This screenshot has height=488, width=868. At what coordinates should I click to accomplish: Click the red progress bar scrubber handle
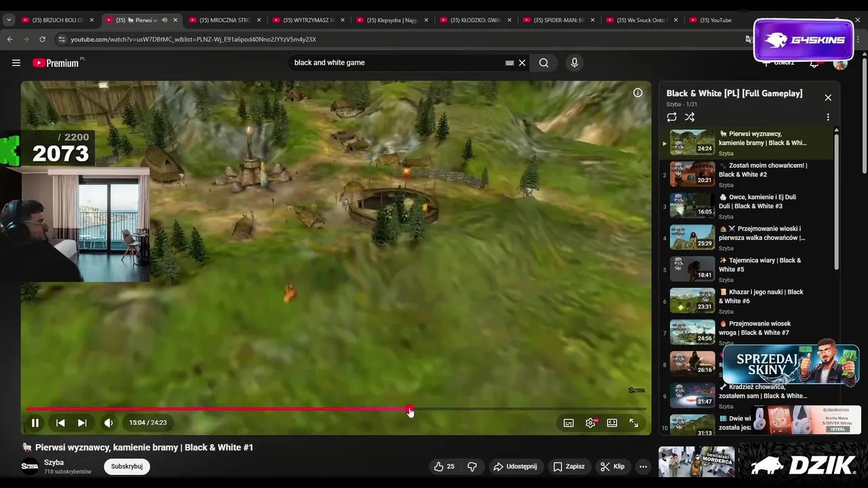click(410, 409)
